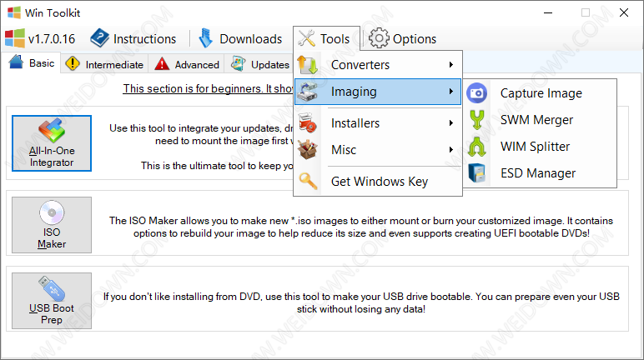Click the ISO Maker disc icon
The image size is (644, 360).
tap(52, 212)
